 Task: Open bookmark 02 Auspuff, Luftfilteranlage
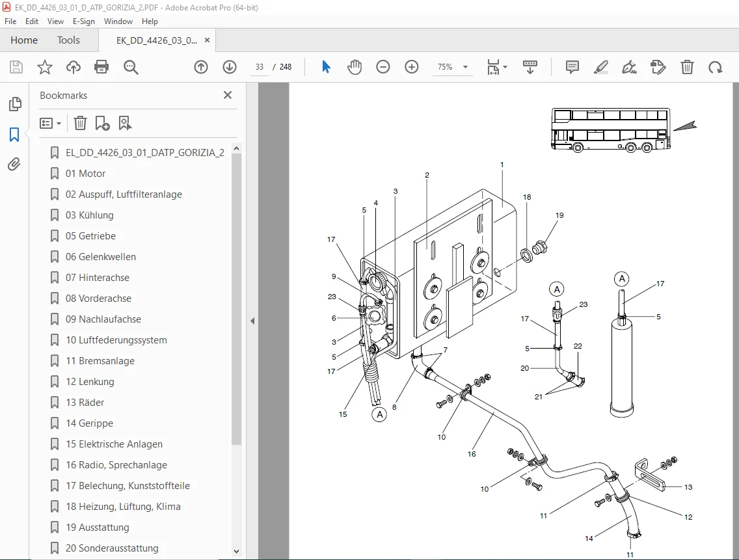(124, 194)
